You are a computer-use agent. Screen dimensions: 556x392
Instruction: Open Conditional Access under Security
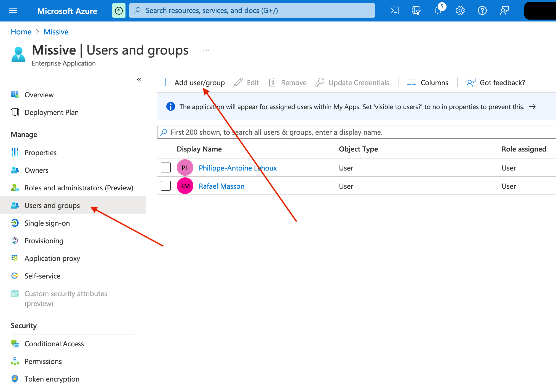54,344
